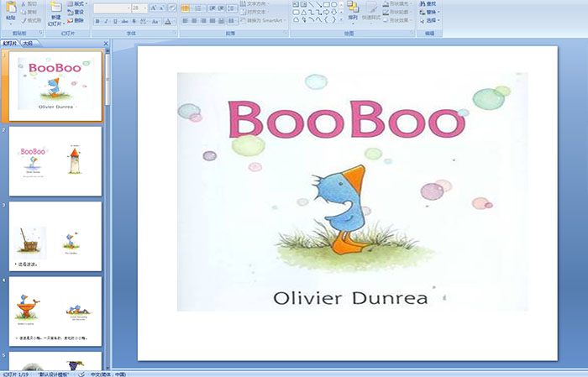Click the BooBoo cover image on slide
This screenshot has height=377, width=588.
(353, 191)
